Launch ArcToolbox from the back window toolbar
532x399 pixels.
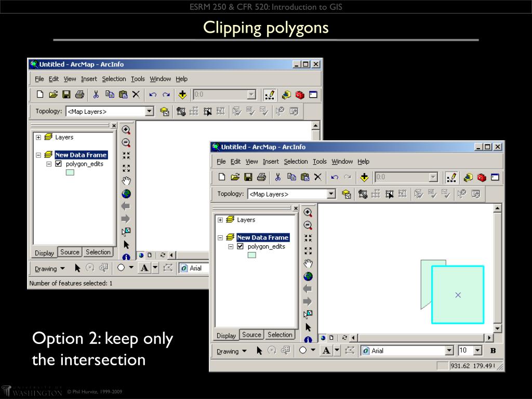point(300,95)
